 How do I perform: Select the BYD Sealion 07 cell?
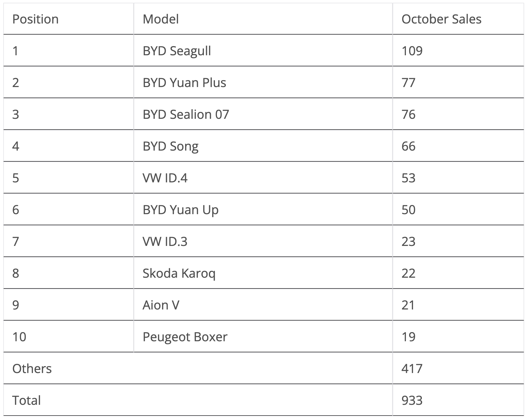pyautogui.click(x=186, y=114)
